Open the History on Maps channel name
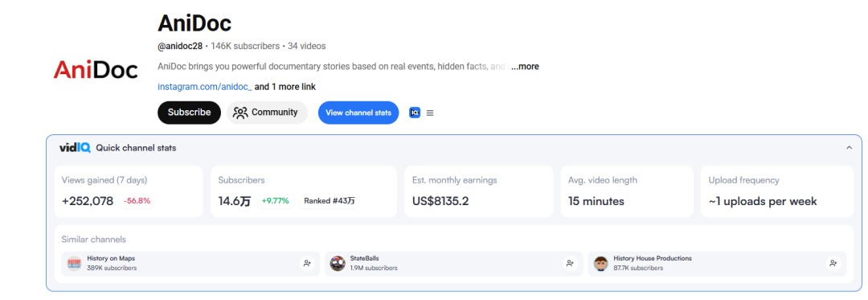This screenshot has height=300, width=868. (111, 258)
